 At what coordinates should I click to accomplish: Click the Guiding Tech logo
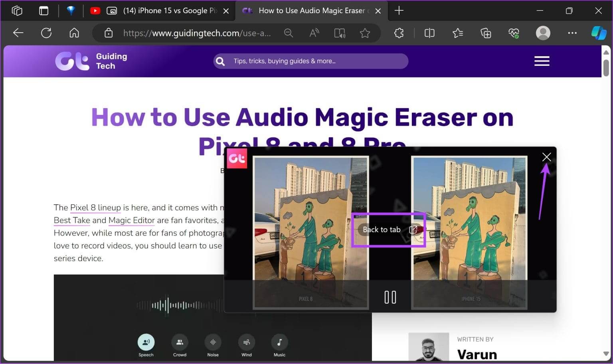pos(91,61)
